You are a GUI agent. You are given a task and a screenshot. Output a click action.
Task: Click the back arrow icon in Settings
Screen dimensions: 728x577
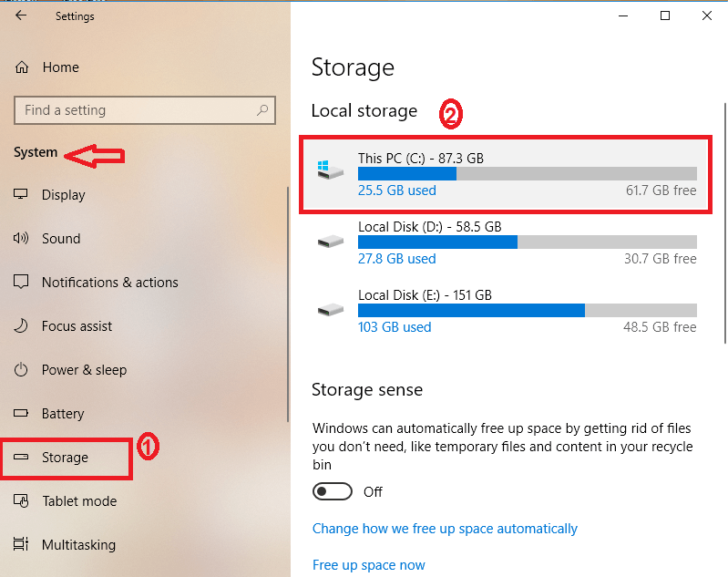click(x=21, y=15)
